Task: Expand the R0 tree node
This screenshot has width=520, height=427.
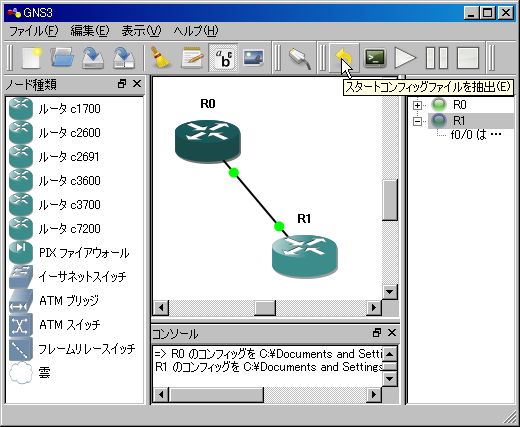Action: 417,105
